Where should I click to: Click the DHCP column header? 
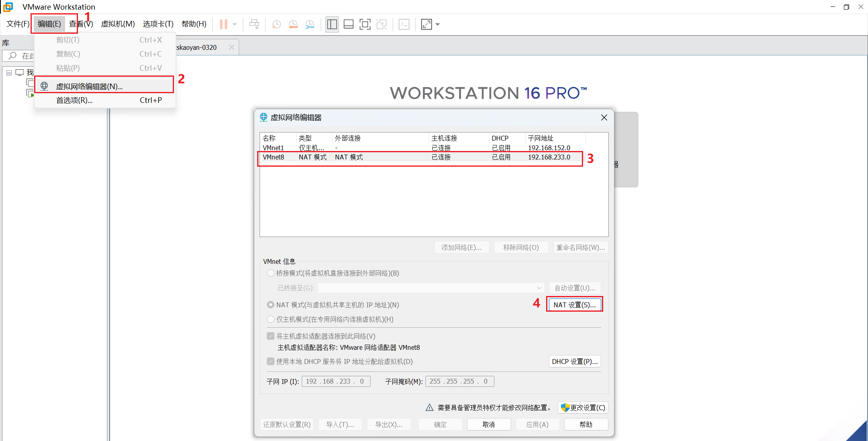point(507,138)
